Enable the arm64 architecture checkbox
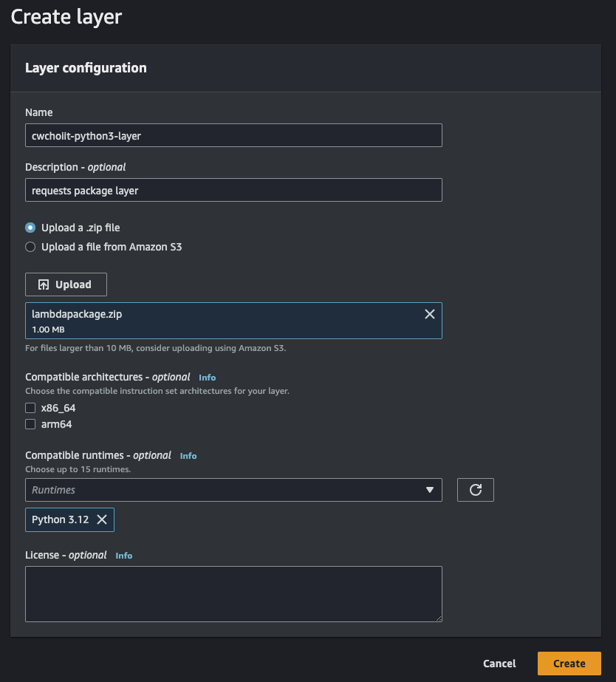 coord(30,424)
